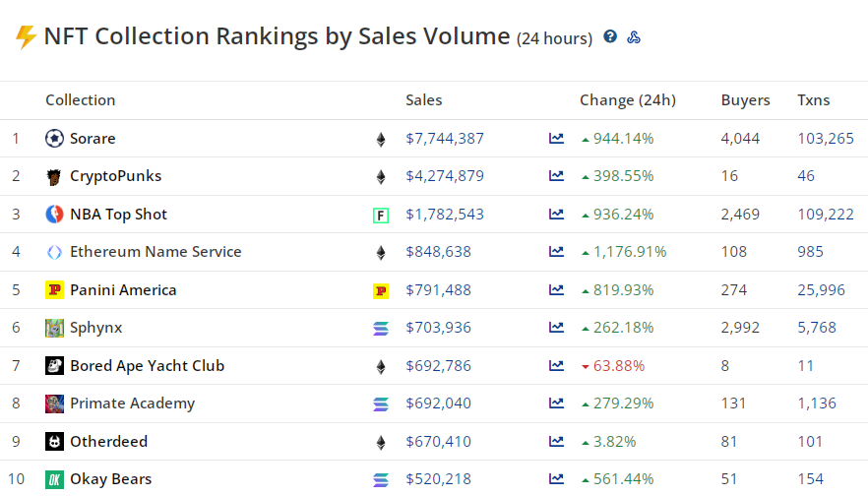Image resolution: width=868 pixels, height=496 pixels.
Task: Click the share icon beside the title
Action: click(635, 37)
